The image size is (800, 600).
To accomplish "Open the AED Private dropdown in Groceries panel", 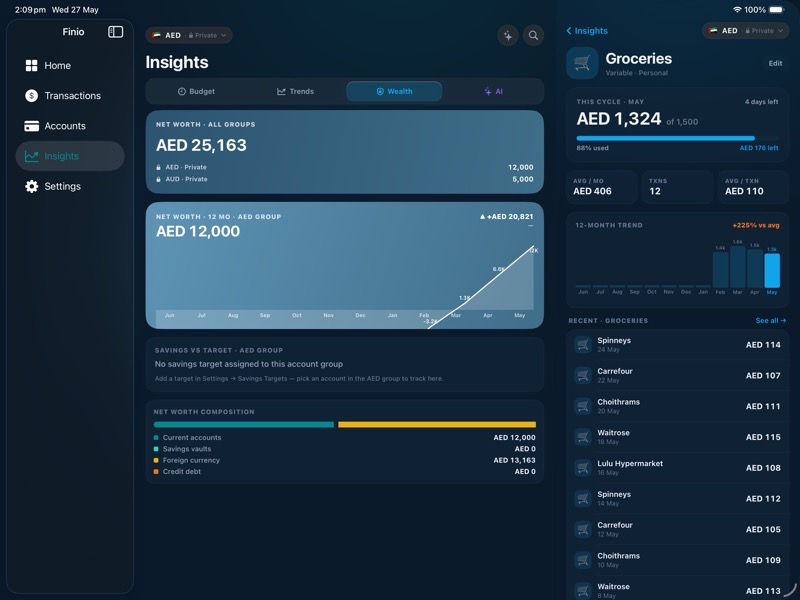I will click(x=745, y=31).
